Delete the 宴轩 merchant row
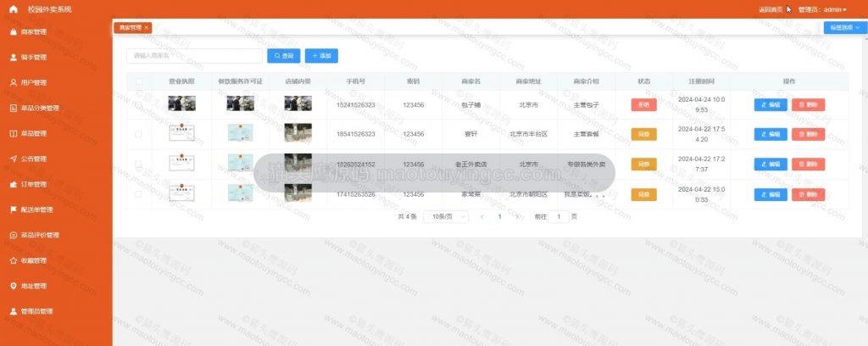This screenshot has width=868, height=346. 808,135
